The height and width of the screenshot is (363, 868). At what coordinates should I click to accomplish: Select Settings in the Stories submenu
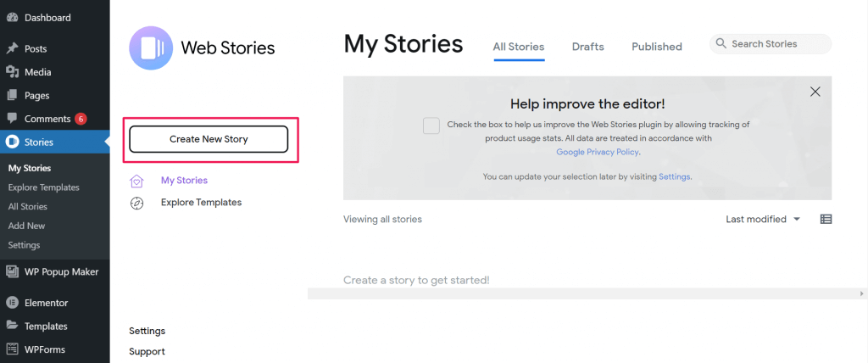pyautogui.click(x=24, y=245)
